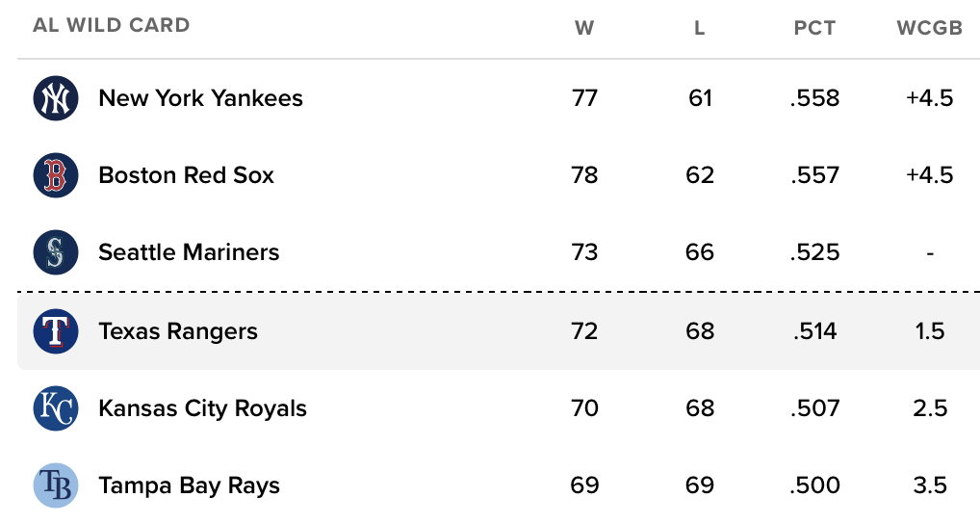Click the Tampa Bay Rays logo
The image size is (980, 524).
pyautogui.click(x=55, y=485)
